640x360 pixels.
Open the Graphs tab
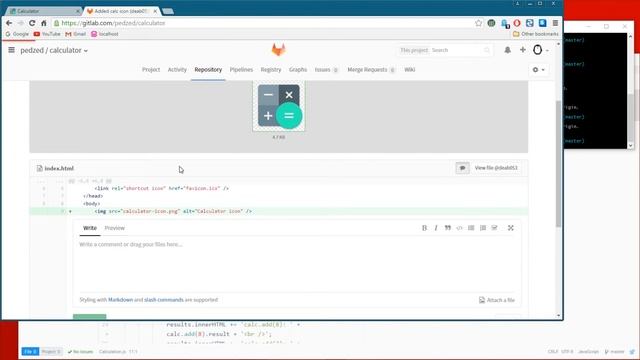298,70
